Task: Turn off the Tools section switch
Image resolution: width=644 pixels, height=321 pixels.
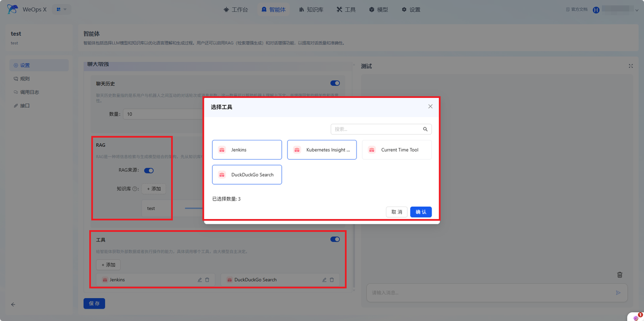Action: tap(335, 239)
